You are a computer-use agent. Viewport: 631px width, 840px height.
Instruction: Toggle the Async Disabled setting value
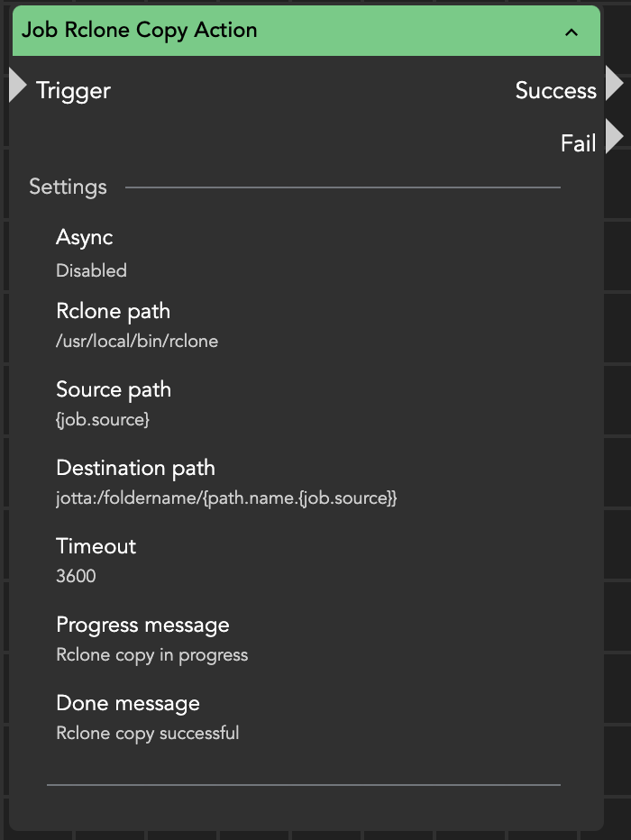coord(91,270)
